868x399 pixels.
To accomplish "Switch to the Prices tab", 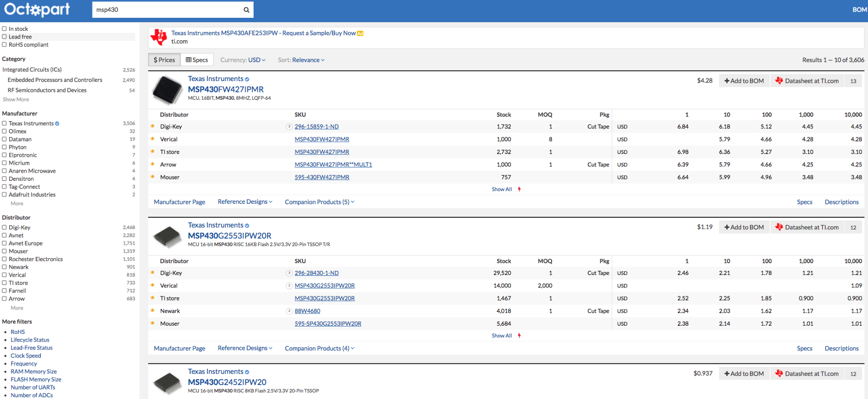I will [164, 60].
